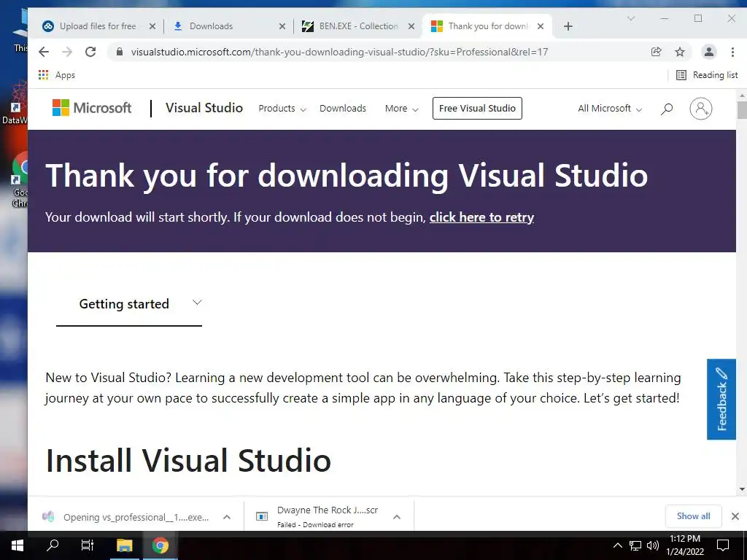Click Chrome icon on taskbar
Viewport: 747px width, 560px height.
[160, 545]
